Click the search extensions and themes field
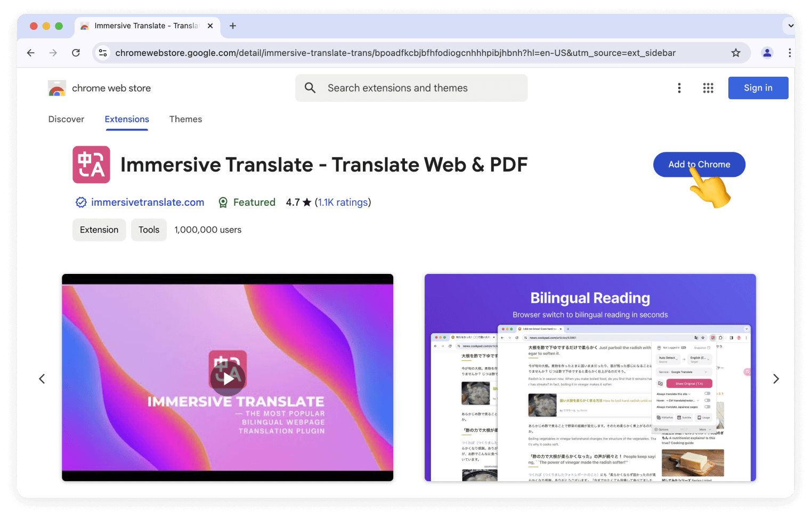 (x=411, y=88)
